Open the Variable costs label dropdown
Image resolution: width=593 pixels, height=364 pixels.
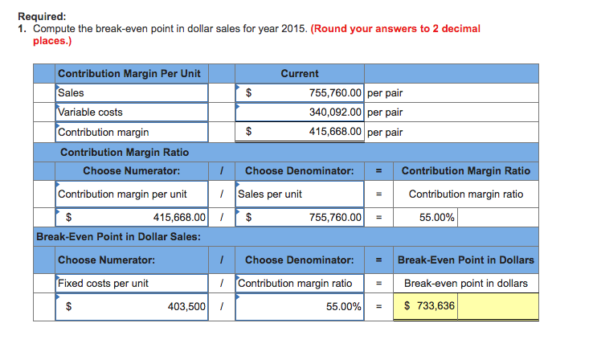click(132, 112)
